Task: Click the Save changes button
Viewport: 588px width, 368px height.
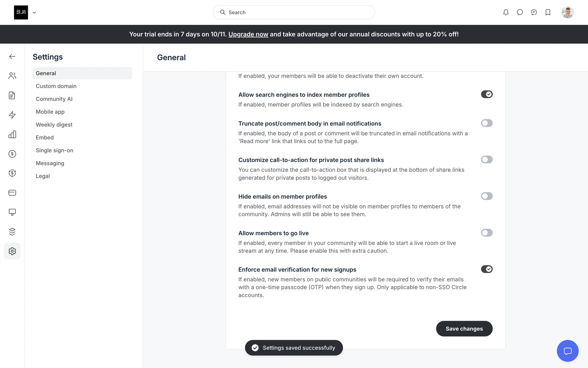Action: click(x=464, y=329)
